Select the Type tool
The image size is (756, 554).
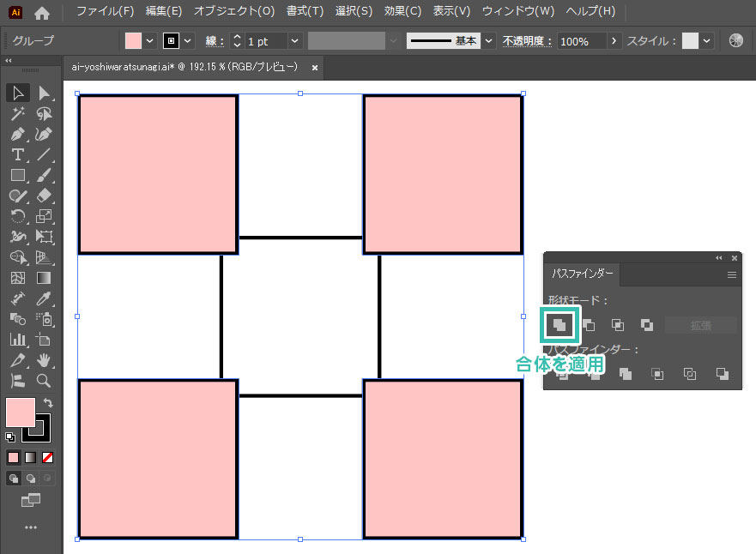(x=17, y=154)
